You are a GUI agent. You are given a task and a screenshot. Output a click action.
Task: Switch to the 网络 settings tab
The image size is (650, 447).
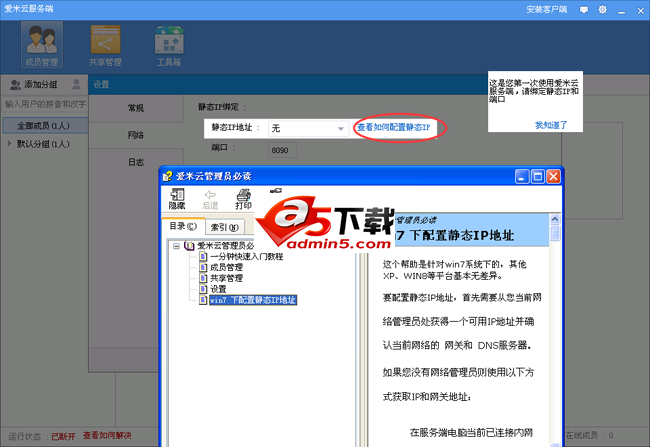[136, 135]
